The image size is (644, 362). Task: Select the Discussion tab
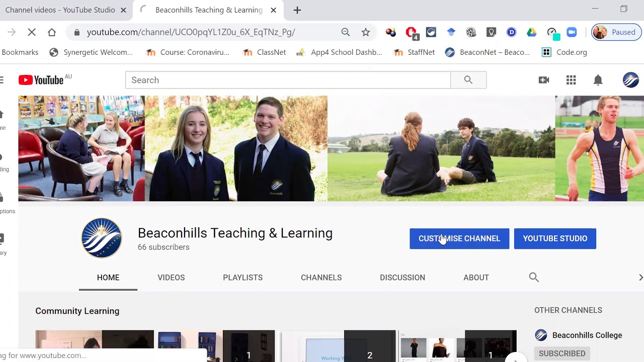click(x=403, y=278)
